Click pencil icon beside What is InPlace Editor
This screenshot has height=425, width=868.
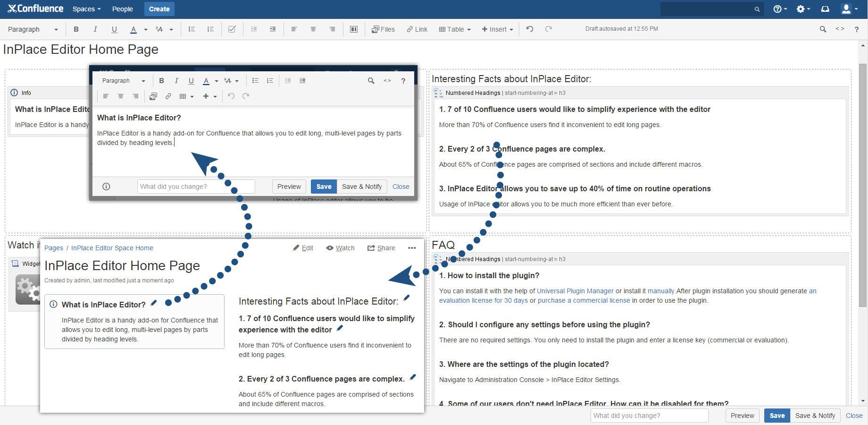tap(154, 303)
